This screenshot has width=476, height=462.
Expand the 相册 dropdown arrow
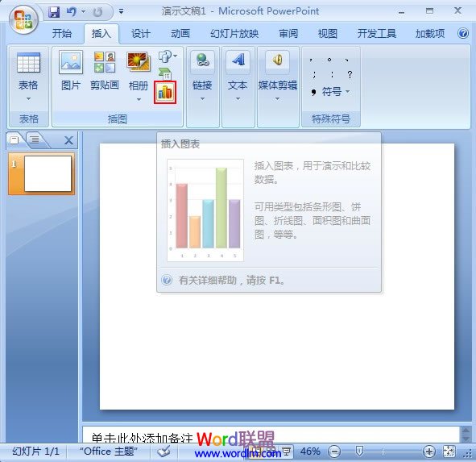point(139,99)
